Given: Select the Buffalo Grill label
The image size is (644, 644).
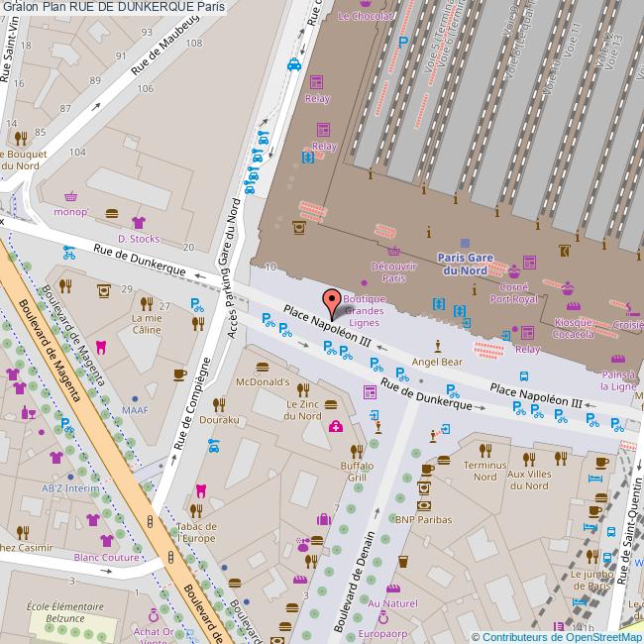Looking at the screenshot, I should coord(357,472).
